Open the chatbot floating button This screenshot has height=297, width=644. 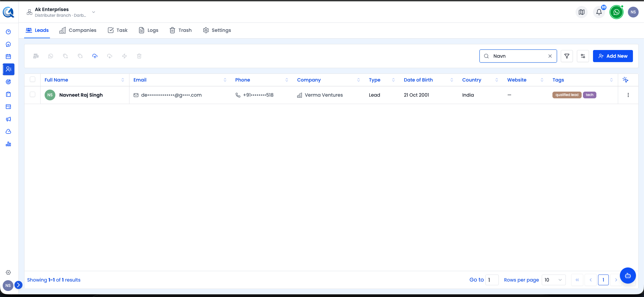628,276
